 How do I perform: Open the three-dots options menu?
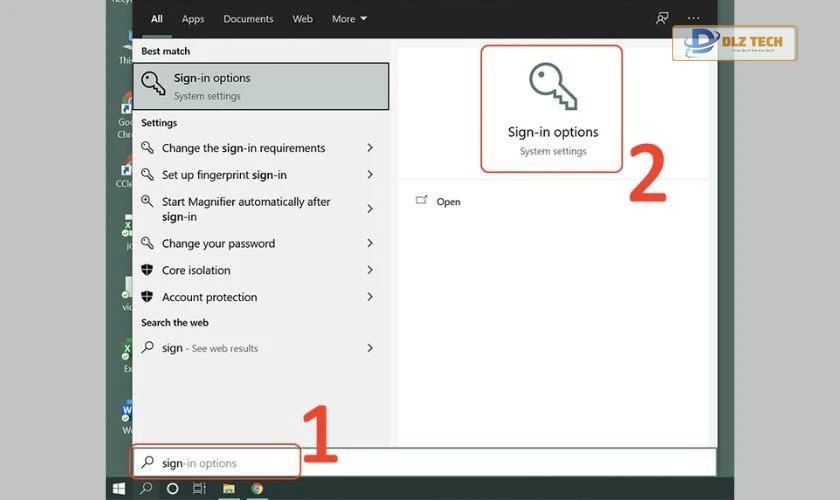click(x=694, y=18)
